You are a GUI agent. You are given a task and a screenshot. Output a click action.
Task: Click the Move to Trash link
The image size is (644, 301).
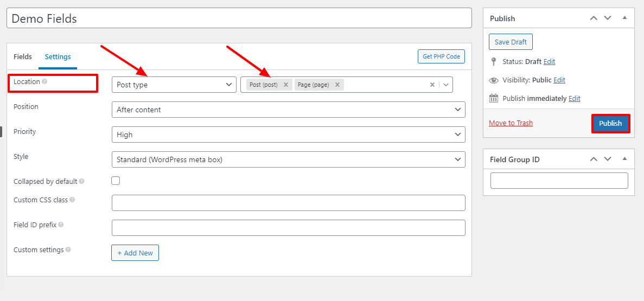pyautogui.click(x=511, y=123)
